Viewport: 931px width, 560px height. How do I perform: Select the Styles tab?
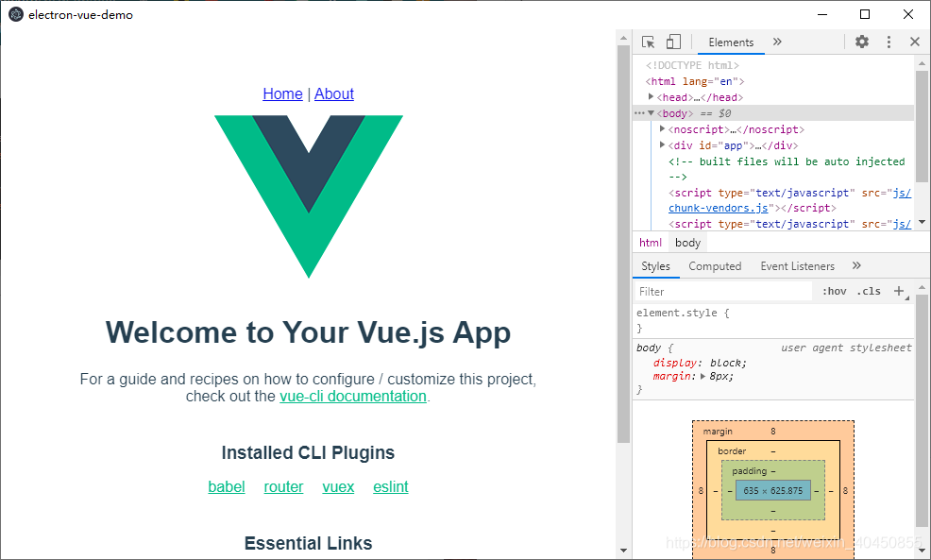[655, 266]
